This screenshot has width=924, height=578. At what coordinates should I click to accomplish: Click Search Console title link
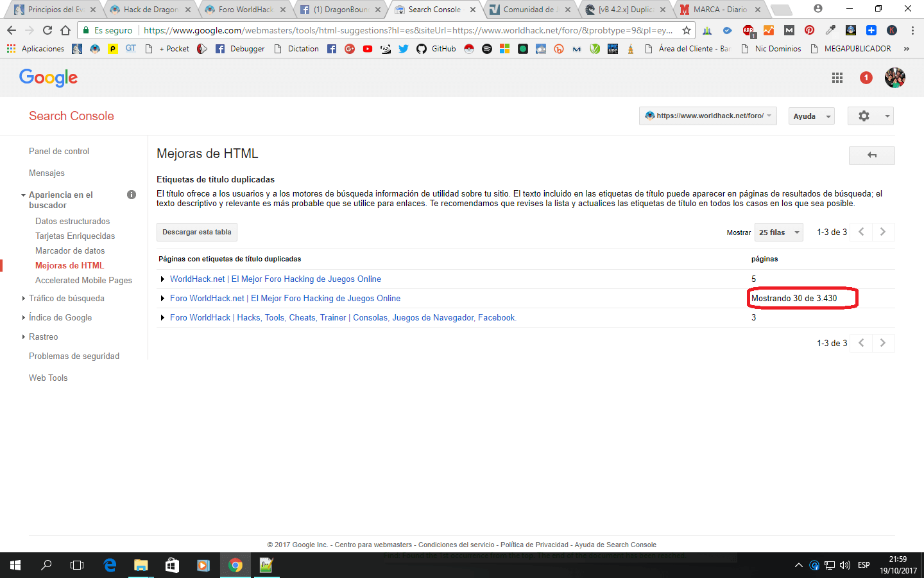[x=71, y=116]
